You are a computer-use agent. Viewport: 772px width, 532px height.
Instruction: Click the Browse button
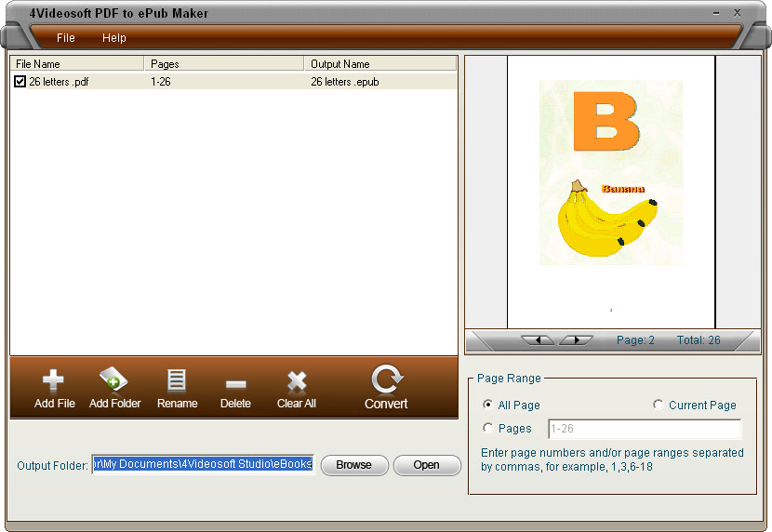pos(353,465)
